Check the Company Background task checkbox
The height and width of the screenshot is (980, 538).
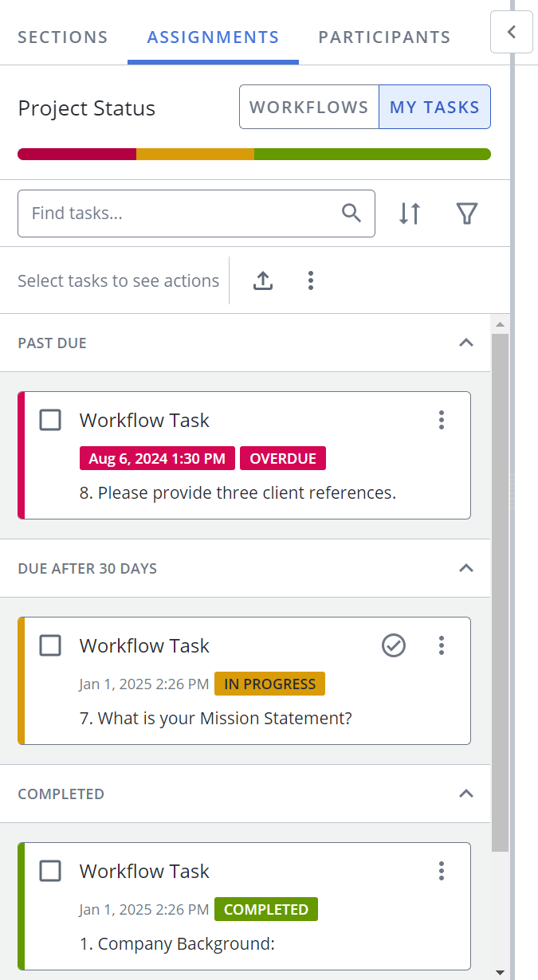point(50,871)
